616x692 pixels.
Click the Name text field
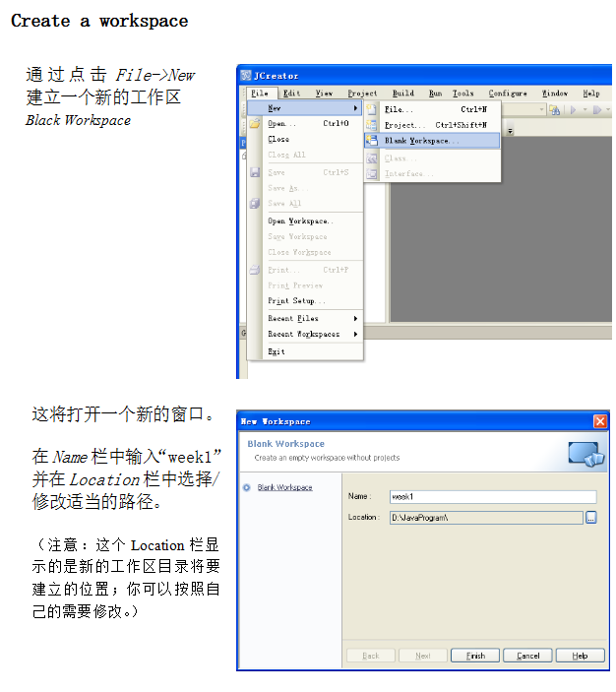(492, 497)
